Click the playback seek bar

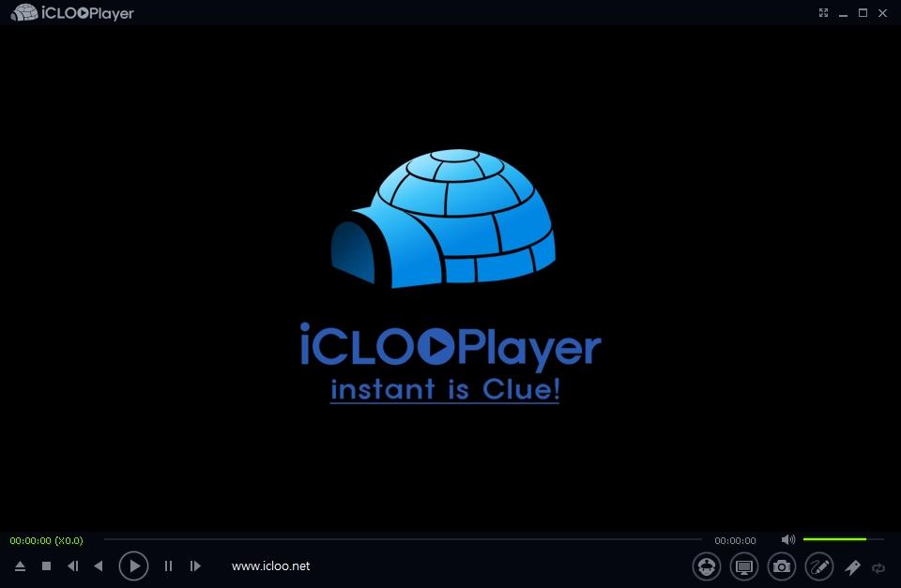[403, 539]
